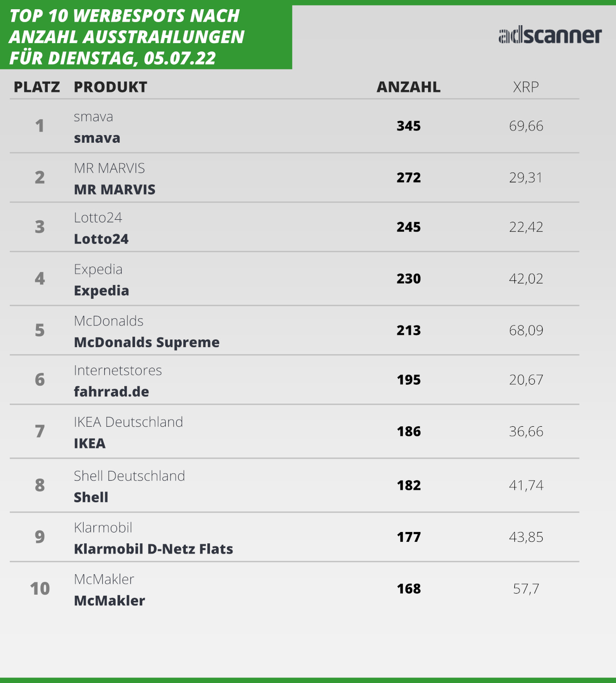
Task: Select the XRP value 57,7
Action: (526, 589)
